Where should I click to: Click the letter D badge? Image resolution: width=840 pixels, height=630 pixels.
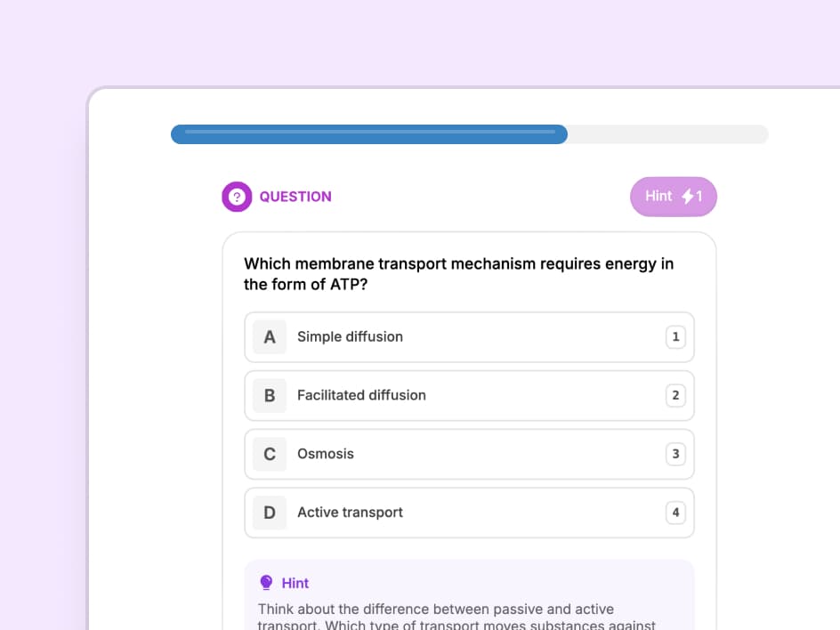tap(270, 513)
